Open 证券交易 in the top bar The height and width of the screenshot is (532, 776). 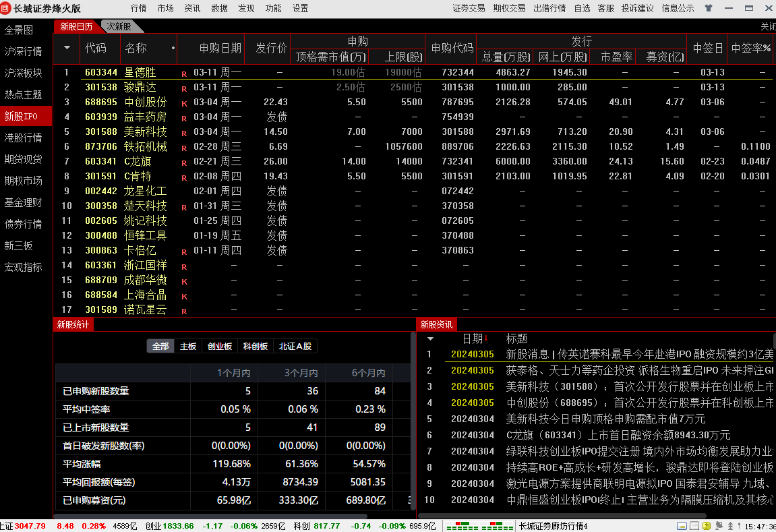pos(469,8)
